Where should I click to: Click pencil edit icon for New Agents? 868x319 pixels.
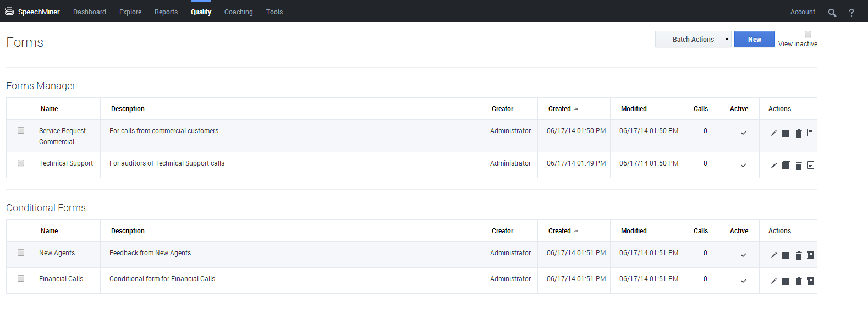click(773, 255)
